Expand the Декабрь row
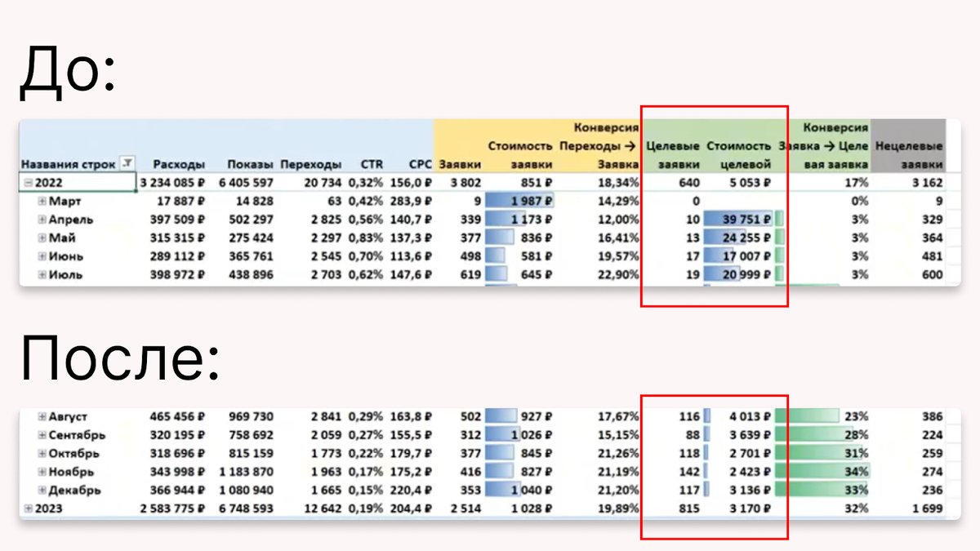The width and height of the screenshot is (980, 551). 42,491
